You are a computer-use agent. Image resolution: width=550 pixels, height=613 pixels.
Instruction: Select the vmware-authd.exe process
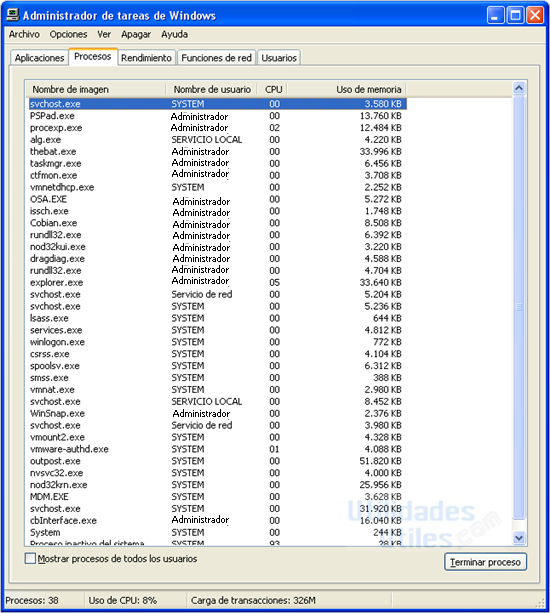point(217,449)
